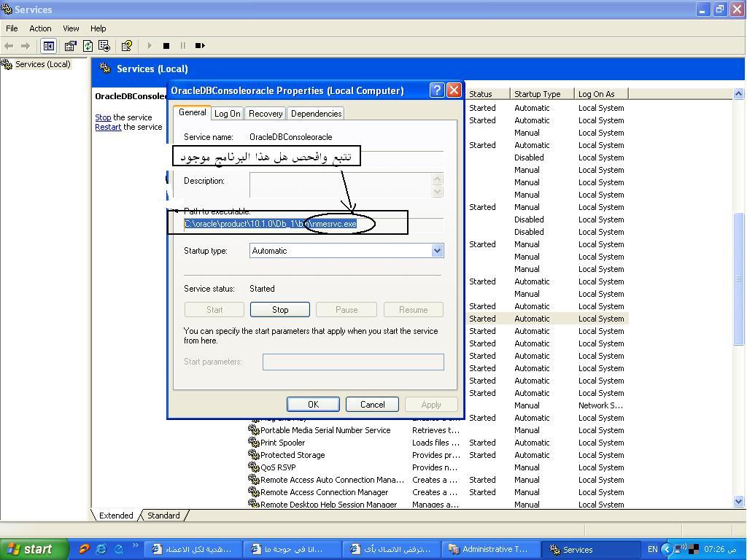Open Properties via the toolbar icon
This screenshot has height=560, width=747.
[x=71, y=46]
